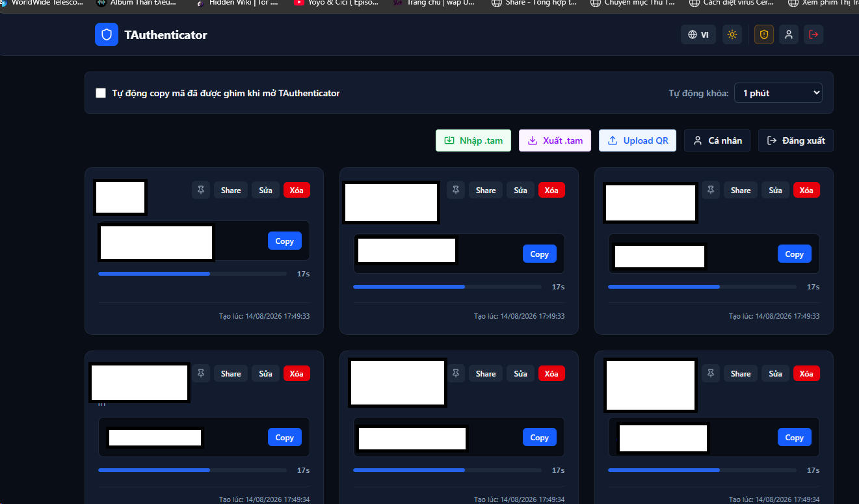Click the 'TAuthenticator' title text
Image resolution: width=859 pixels, height=504 pixels.
click(x=166, y=35)
